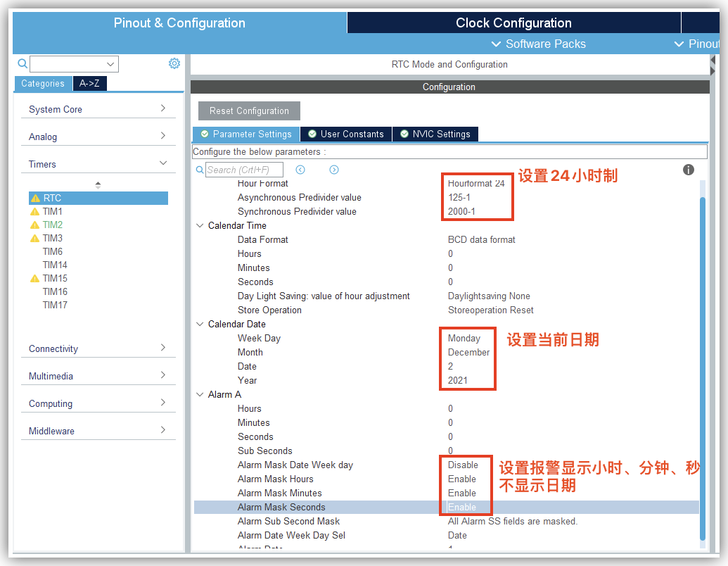Screen dimensions: 728x566
Task: Click the Alarm Mask Seconds Enable value
Action: [x=462, y=507]
